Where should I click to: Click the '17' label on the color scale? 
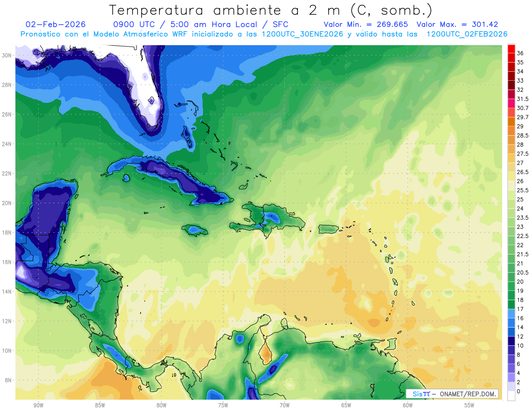tap(520, 309)
